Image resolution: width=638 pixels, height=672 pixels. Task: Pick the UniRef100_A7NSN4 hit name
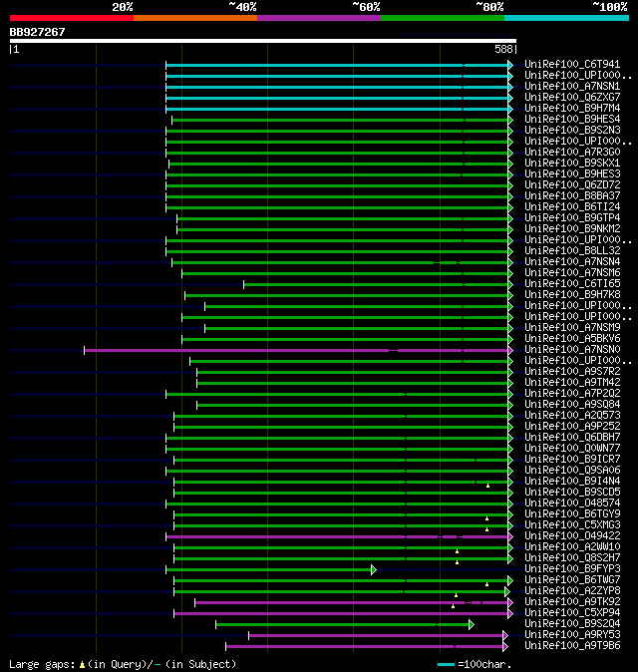(572, 262)
